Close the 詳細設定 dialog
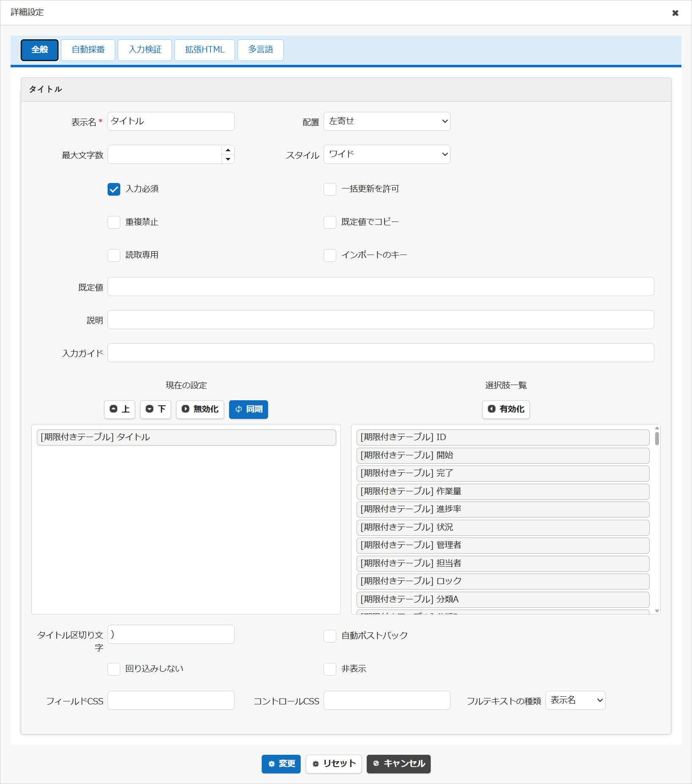The height and width of the screenshot is (784, 692). 675,13
